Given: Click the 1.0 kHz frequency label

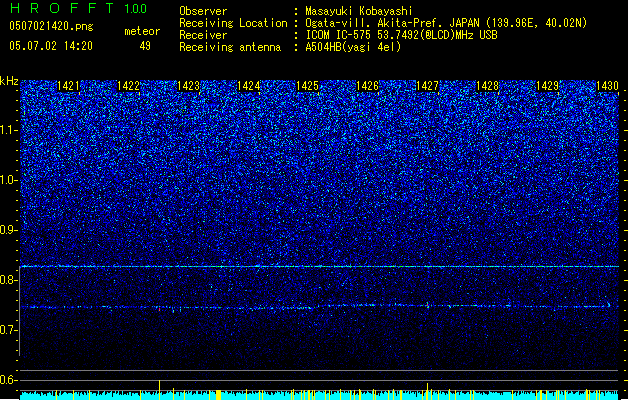Looking at the screenshot, I should coord(9,180).
